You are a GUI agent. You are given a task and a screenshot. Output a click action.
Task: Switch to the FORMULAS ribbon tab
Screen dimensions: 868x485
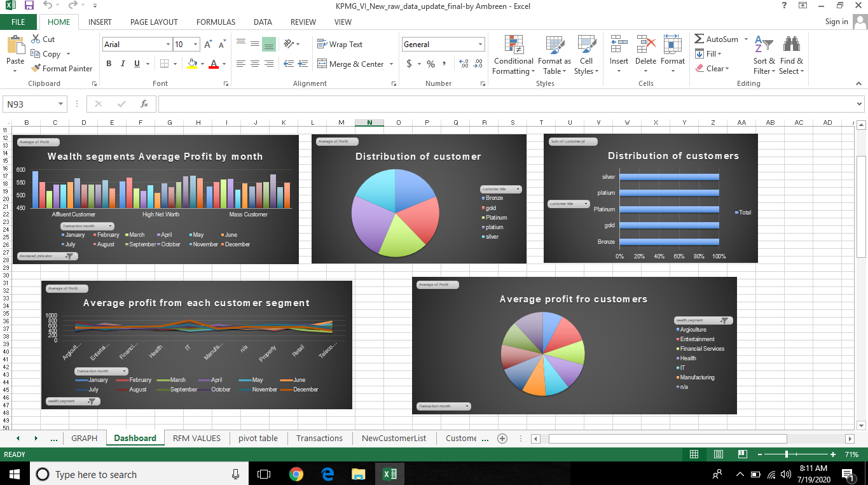[216, 22]
